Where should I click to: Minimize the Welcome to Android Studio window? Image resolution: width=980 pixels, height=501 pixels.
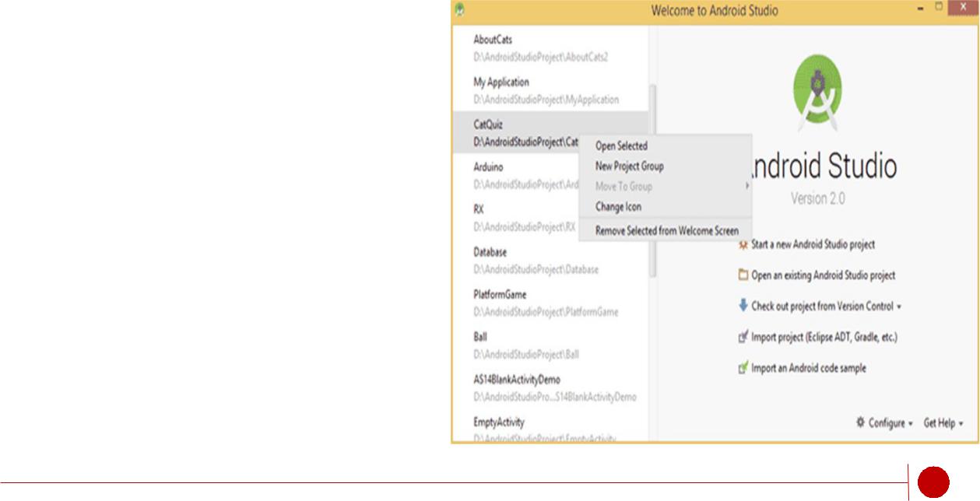(922, 9)
